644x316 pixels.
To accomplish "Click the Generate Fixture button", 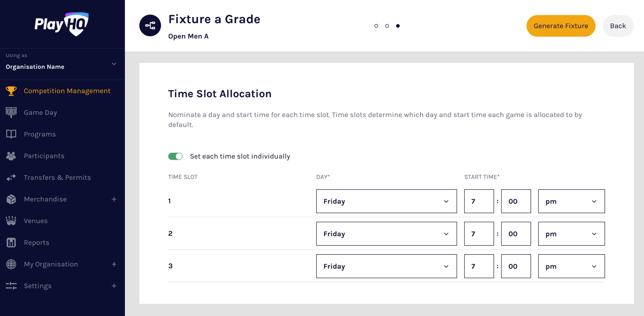I will tap(561, 26).
